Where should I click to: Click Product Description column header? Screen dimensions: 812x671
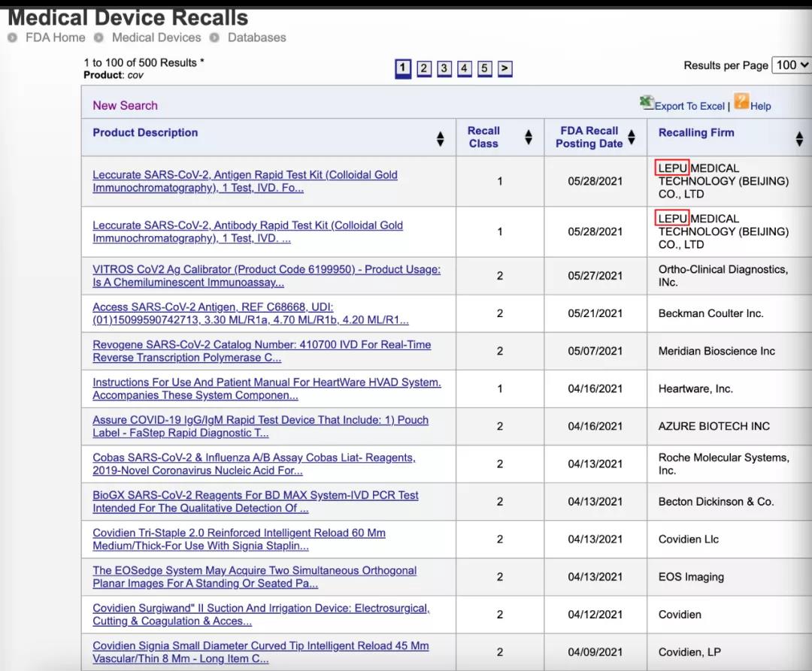145,132
